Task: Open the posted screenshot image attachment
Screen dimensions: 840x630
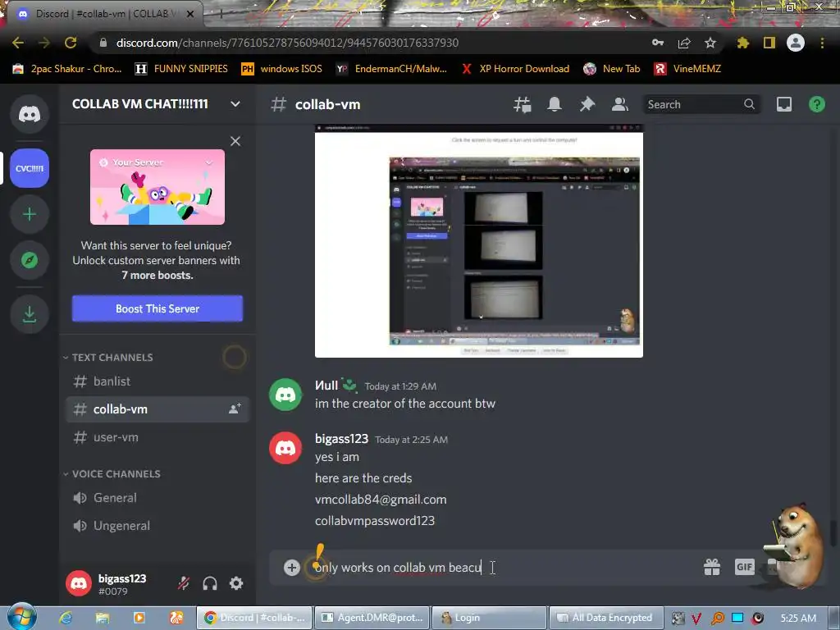Action: pos(479,241)
